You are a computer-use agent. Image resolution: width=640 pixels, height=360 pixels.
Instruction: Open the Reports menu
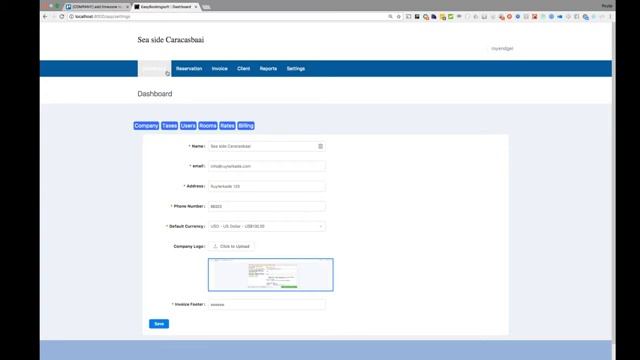(268, 69)
